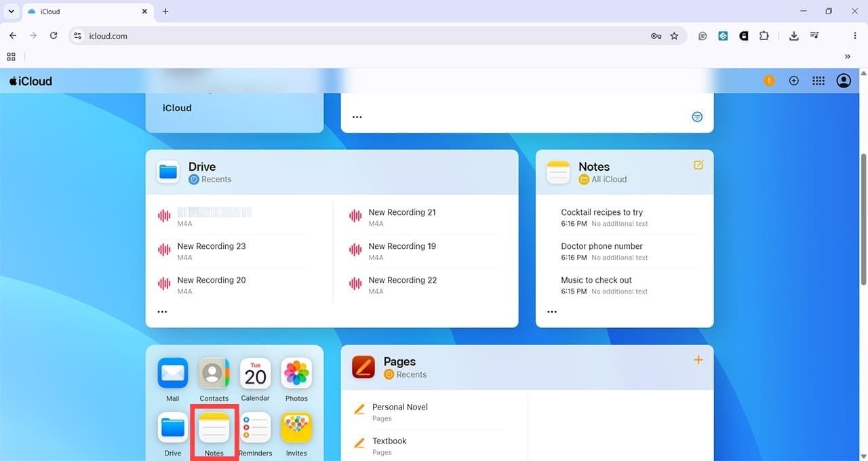
Task: Open the Invites app icon
Action: tap(296, 428)
